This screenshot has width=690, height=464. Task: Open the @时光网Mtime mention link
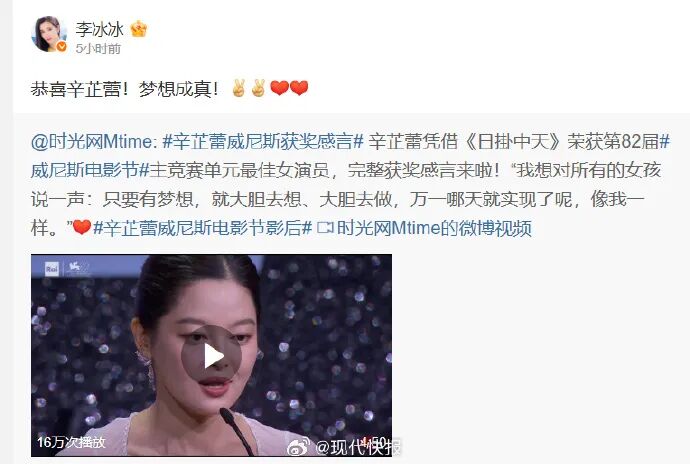[93, 141]
